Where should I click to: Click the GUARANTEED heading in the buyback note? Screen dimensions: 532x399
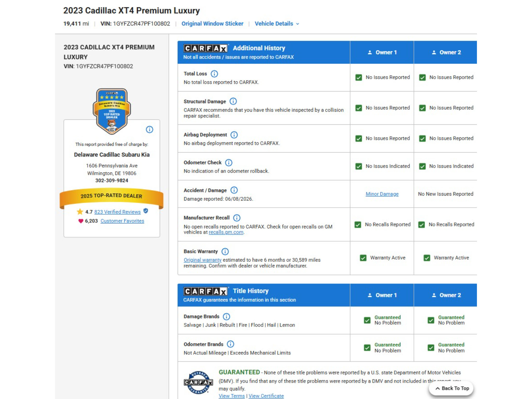coord(239,372)
